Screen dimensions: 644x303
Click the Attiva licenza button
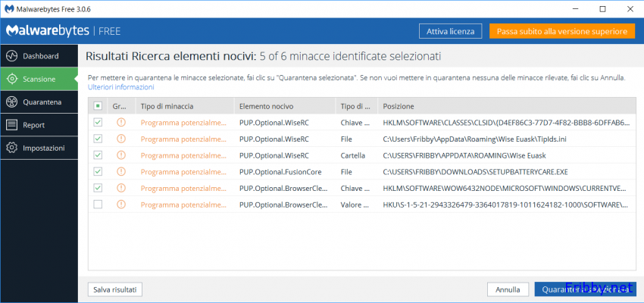pyautogui.click(x=451, y=31)
